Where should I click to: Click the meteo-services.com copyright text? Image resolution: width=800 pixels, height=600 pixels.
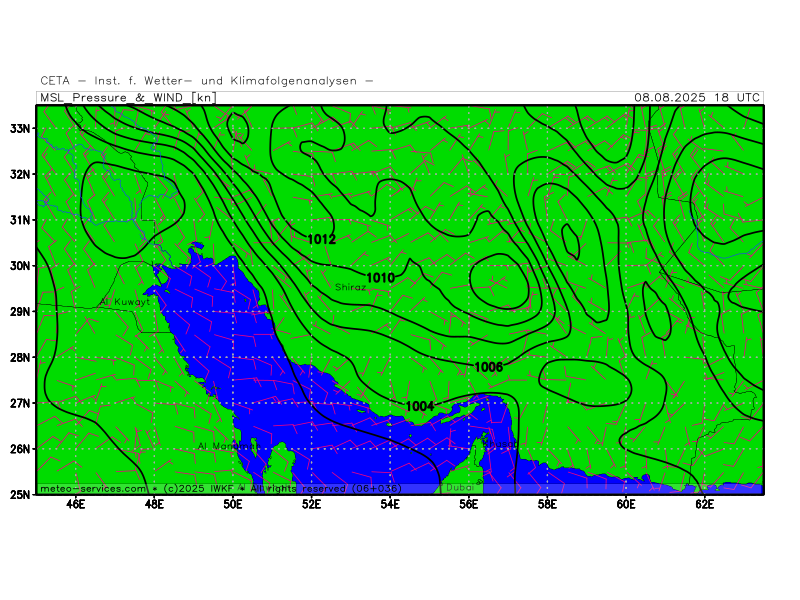[x=220, y=489]
